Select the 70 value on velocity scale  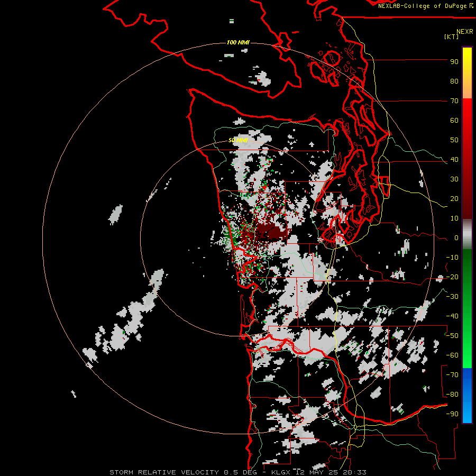coord(454,101)
